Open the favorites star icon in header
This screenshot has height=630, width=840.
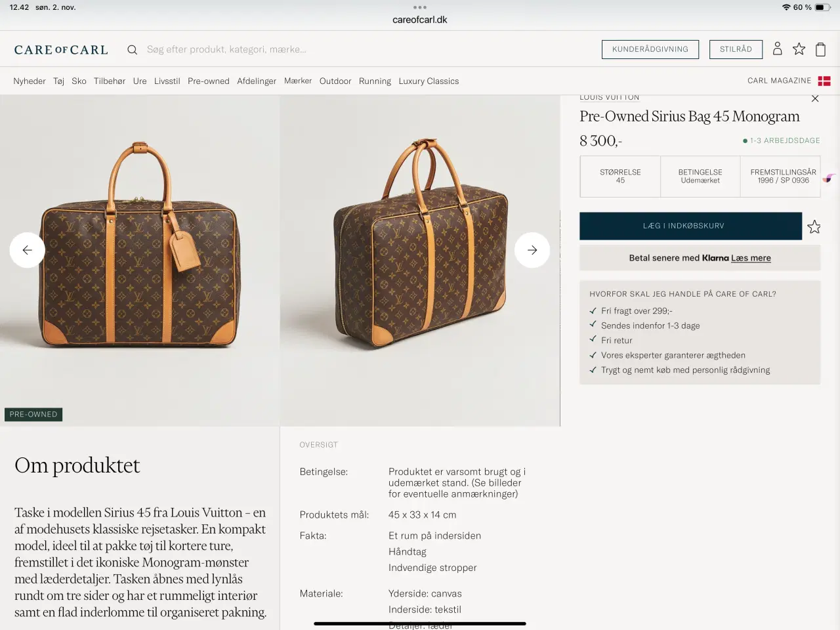pos(799,49)
